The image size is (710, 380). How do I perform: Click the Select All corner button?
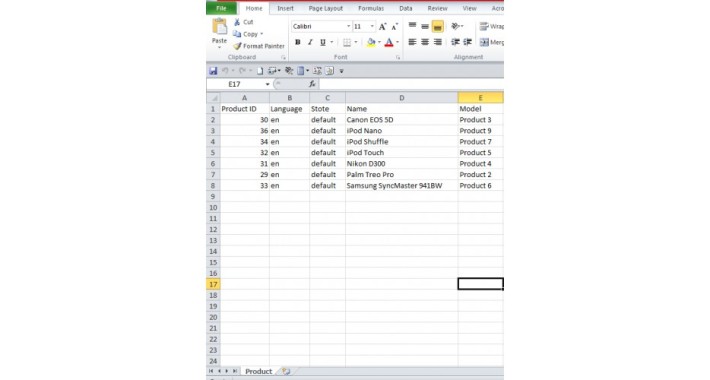(213, 98)
